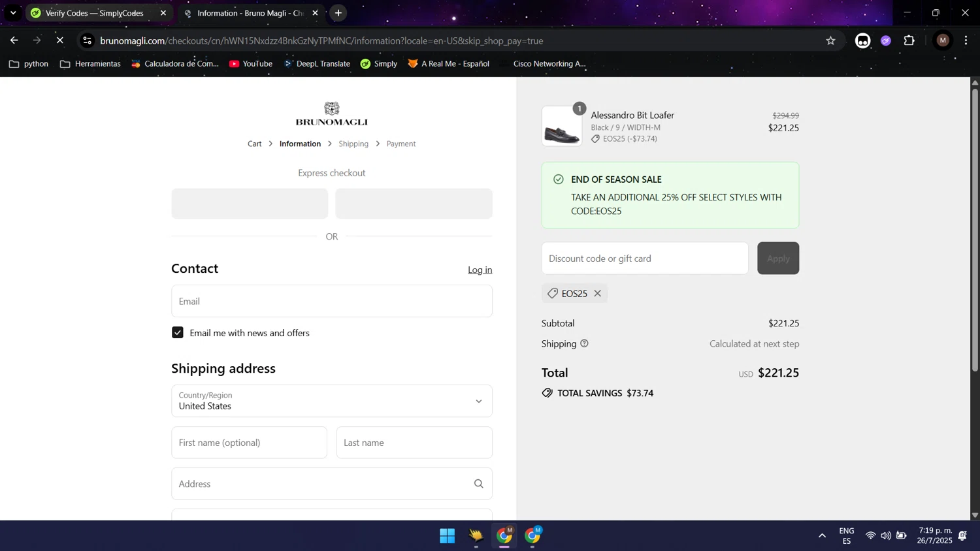This screenshot has height=551, width=980.
Task: Open the battery tray icon
Action: click(901, 536)
